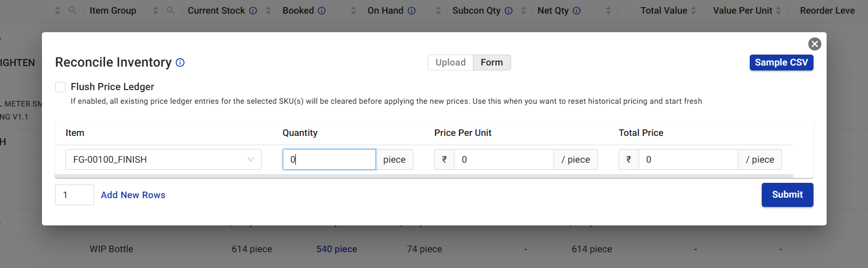The height and width of the screenshot is (268, 868).
Task: Click info icon next to Net Qty
Action: pos(576,10)
